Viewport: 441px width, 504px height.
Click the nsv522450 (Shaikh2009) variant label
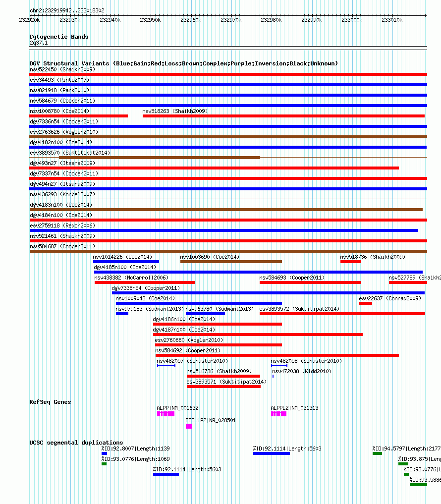(62, 69)
